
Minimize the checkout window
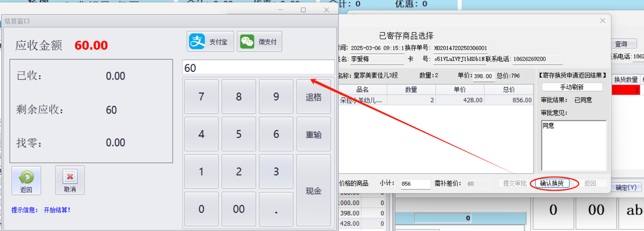tap(280, 10)
